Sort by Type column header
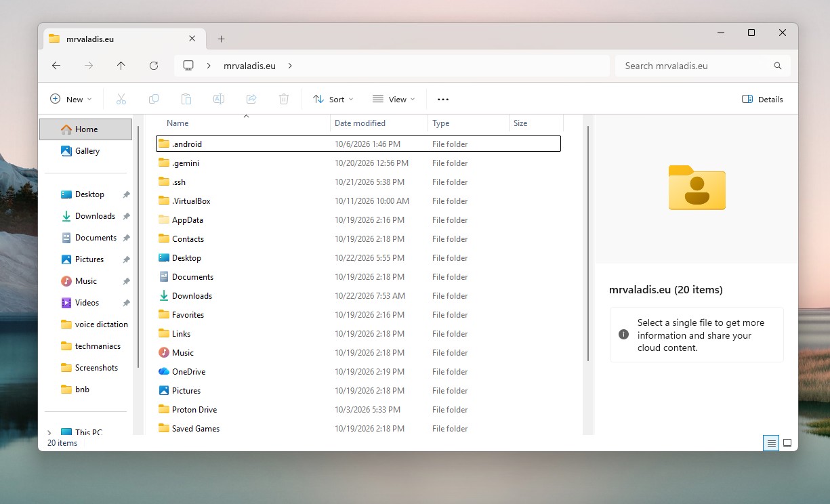The image size is (830, 504). pyautogui.click(x=468, y=123)
